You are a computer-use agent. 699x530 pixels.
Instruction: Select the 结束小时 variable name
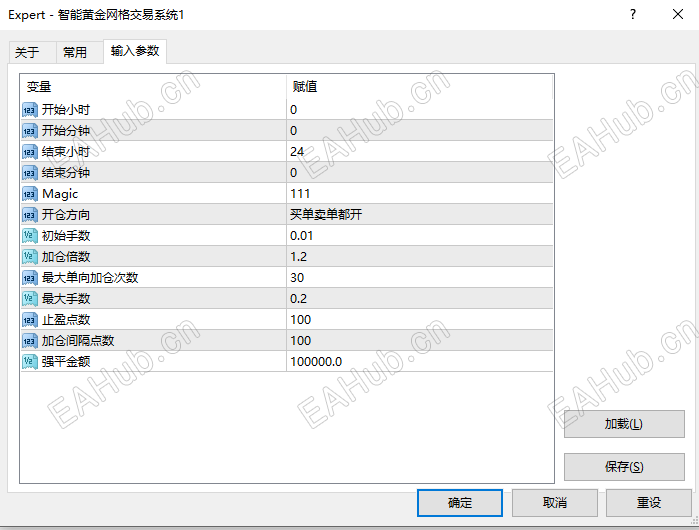[x=66, y=152]
